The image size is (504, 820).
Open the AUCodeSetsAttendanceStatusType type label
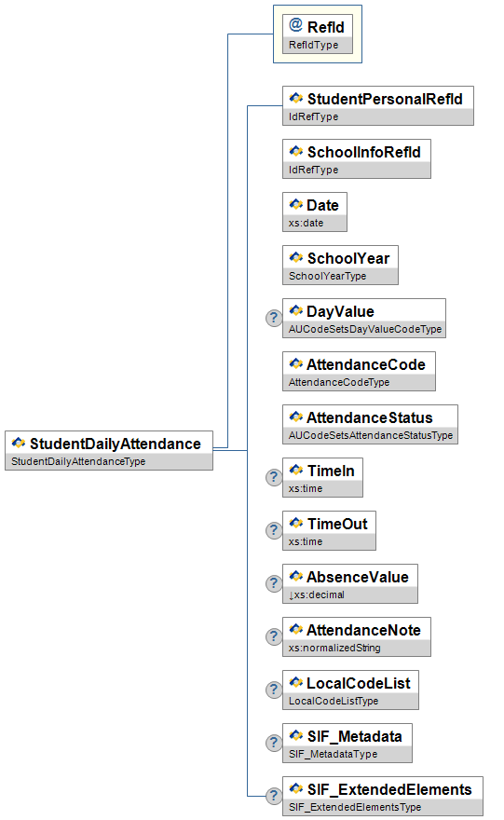coord(371,435)
